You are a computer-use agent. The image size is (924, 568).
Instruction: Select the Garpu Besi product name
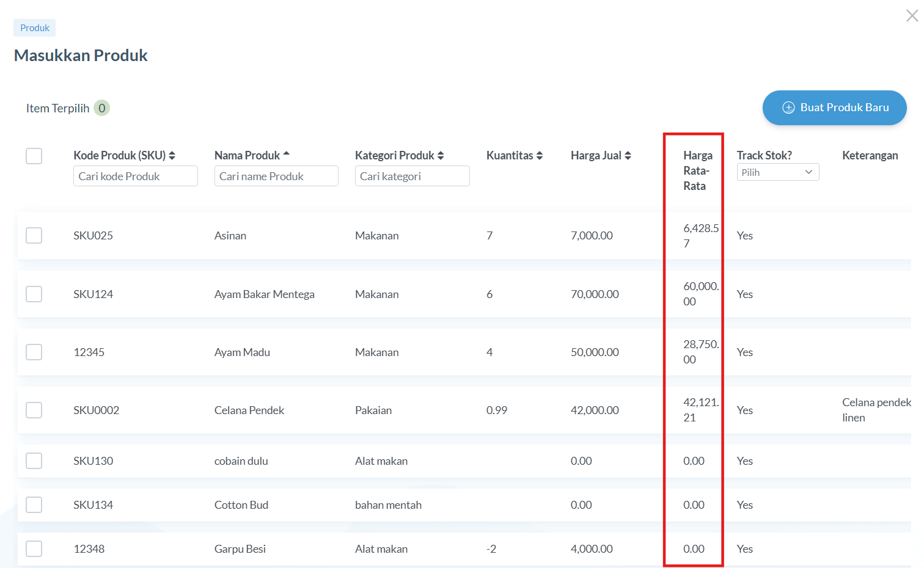(240, 549)
